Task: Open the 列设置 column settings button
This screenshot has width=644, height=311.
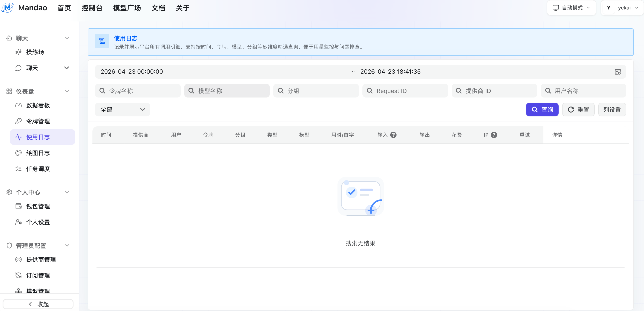Action: coord(612,110)
